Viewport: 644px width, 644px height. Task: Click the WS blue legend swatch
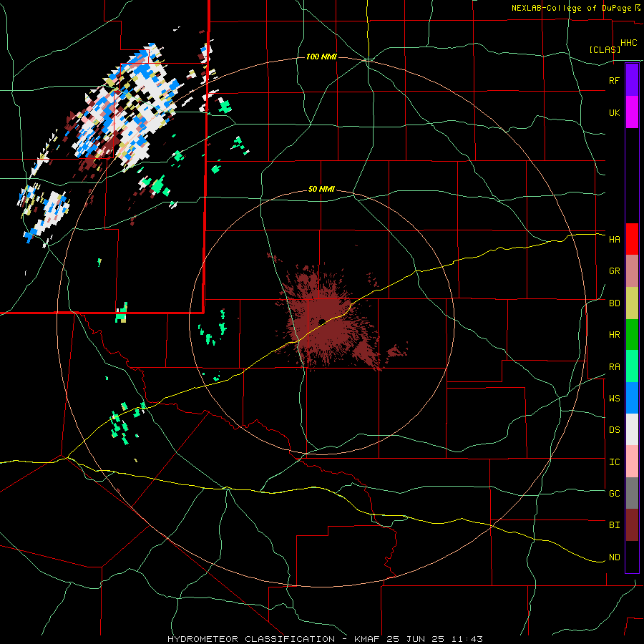tap(632, 398)
